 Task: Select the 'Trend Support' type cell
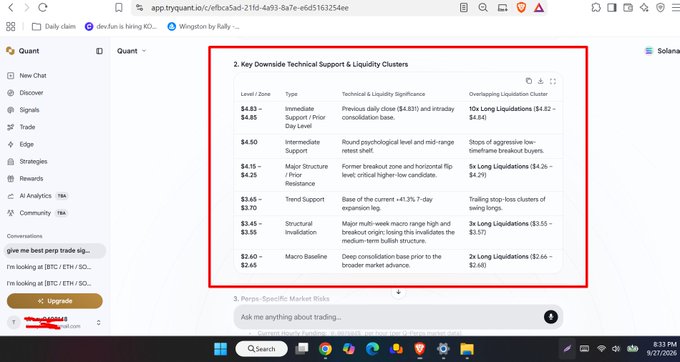coord(304,199)
